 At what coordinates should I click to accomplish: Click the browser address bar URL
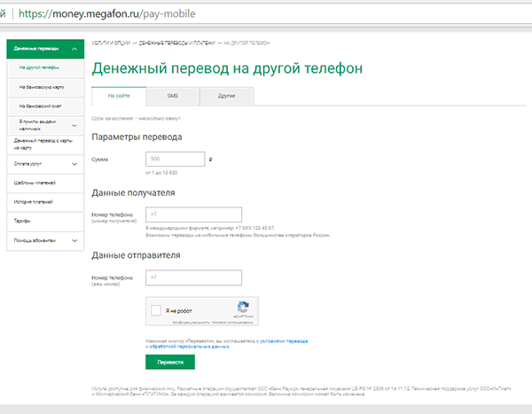(107, 13)
